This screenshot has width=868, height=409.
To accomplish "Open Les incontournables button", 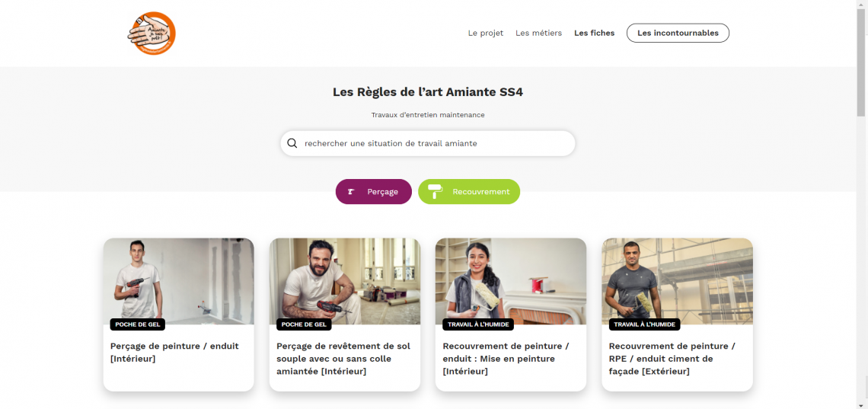I will 678,34.
